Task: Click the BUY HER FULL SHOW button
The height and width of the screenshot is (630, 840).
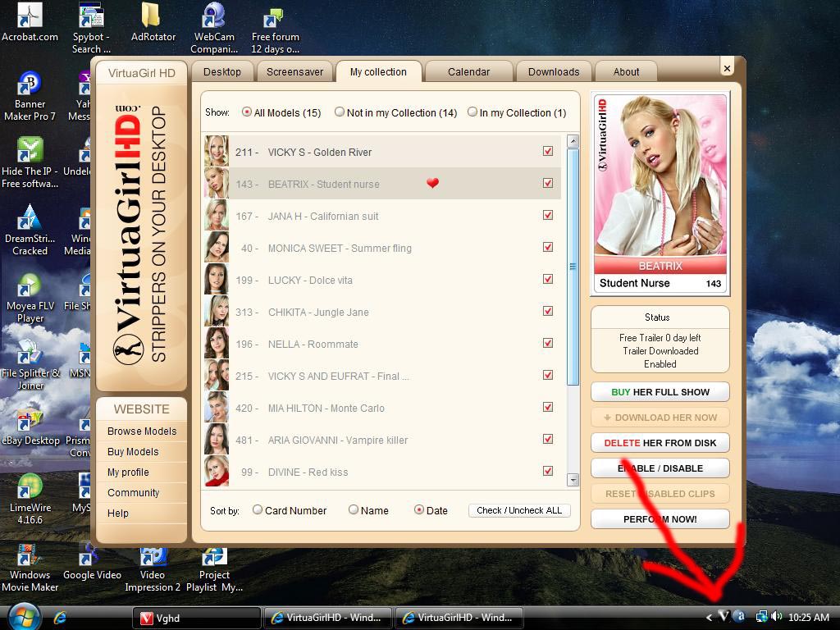Action: (660, 392)
